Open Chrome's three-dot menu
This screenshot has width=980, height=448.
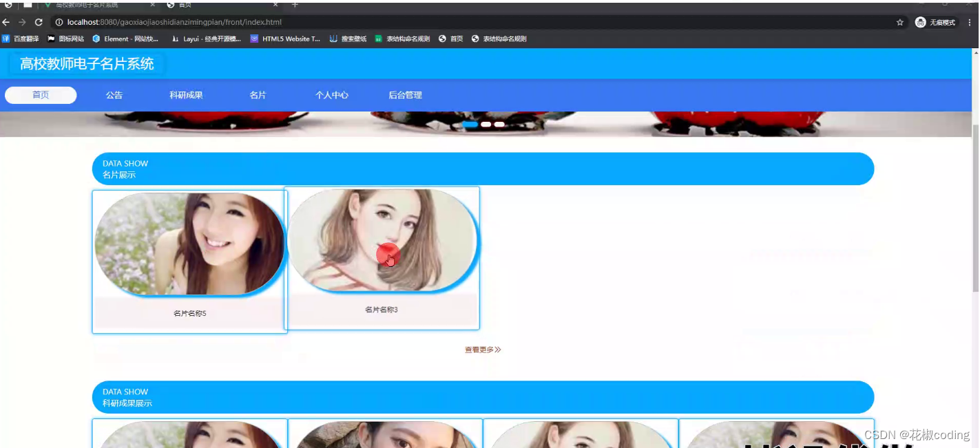tap(970, 23)
